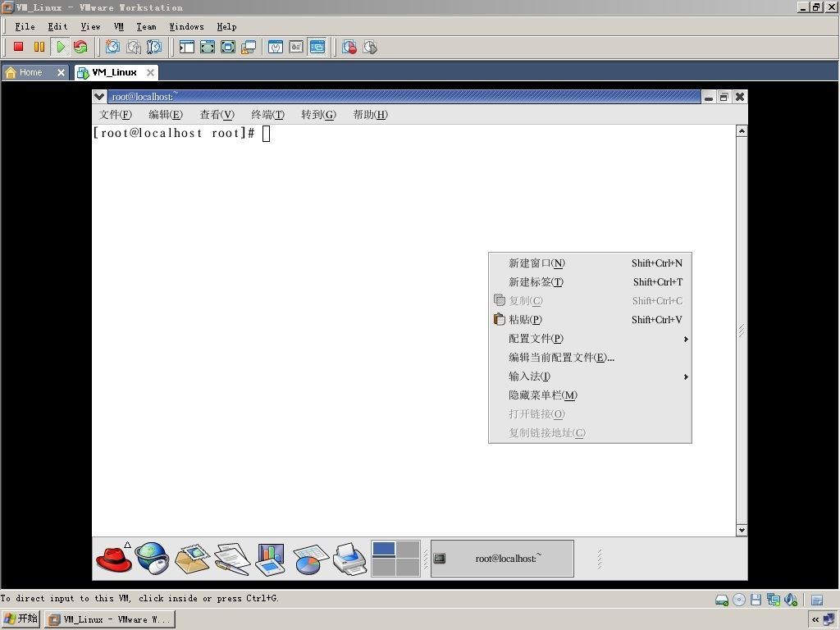
Task: Click the sound device status icon
Action: click(x=791, y=600)
